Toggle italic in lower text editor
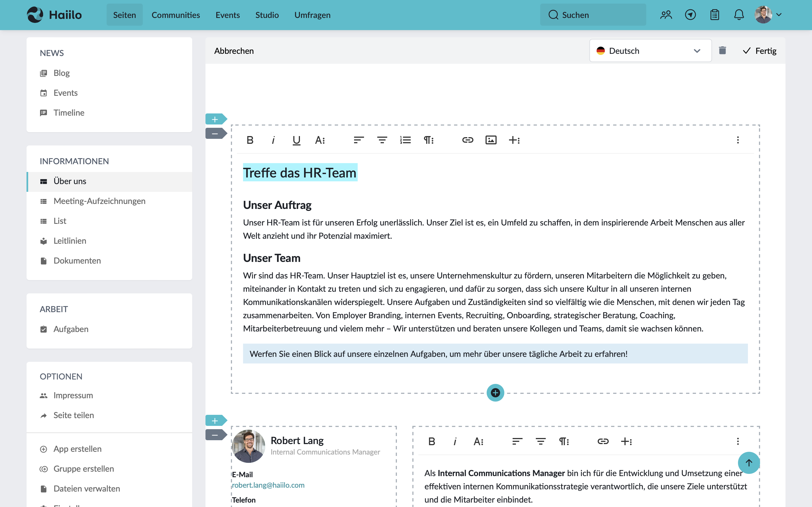The image size is (812, 507). [455, 441]
